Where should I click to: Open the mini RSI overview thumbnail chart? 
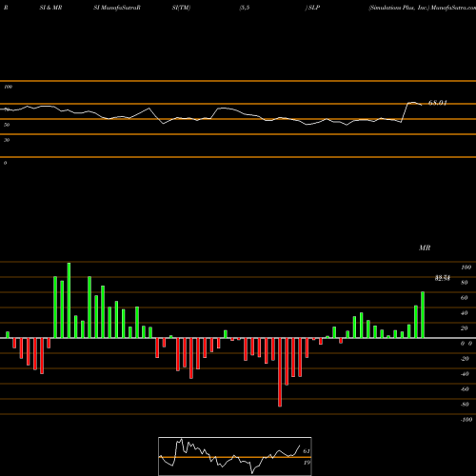(235, 456)
